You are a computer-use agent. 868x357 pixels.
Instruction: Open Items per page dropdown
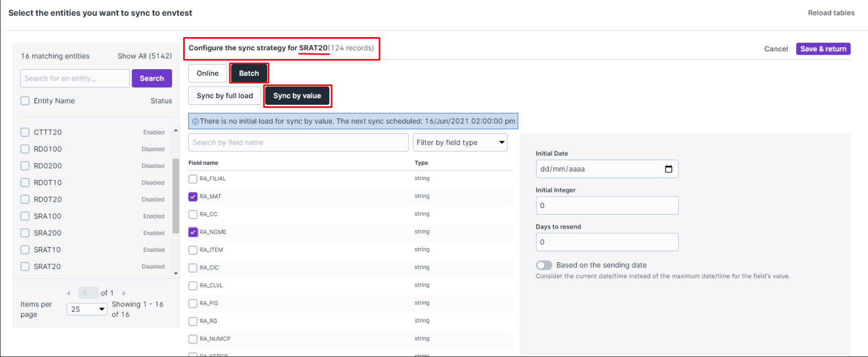pyautogui.click(x=87, y=309)
